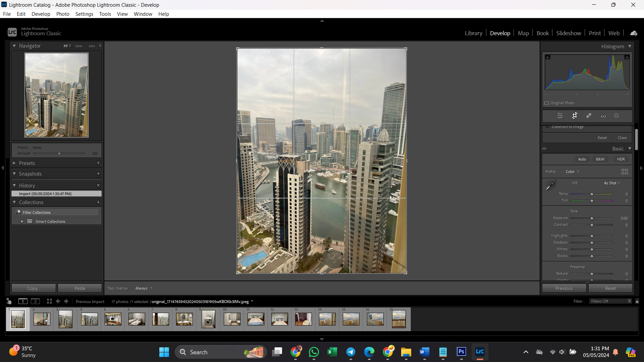The width and height of the screenshot is (644, 362).
Task: Open the Tool Overlay Always dropdown
Action: (144, 288)
